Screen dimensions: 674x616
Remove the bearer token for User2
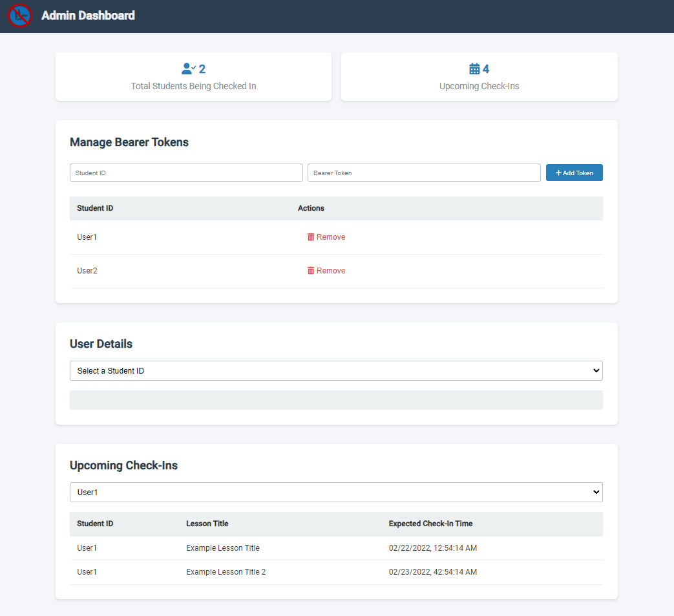(x=326, y=270)
